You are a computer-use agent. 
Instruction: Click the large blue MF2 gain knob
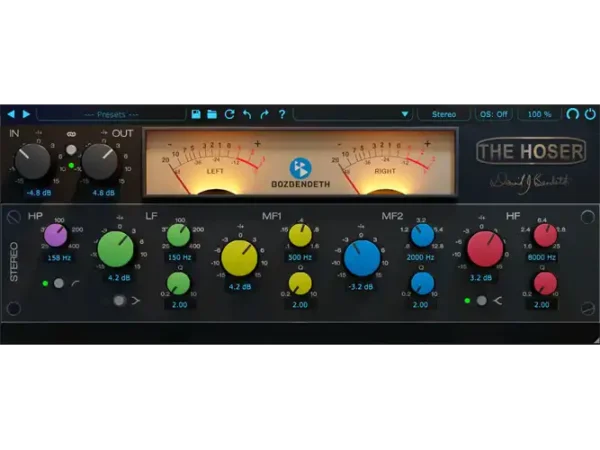pos(362,259)
